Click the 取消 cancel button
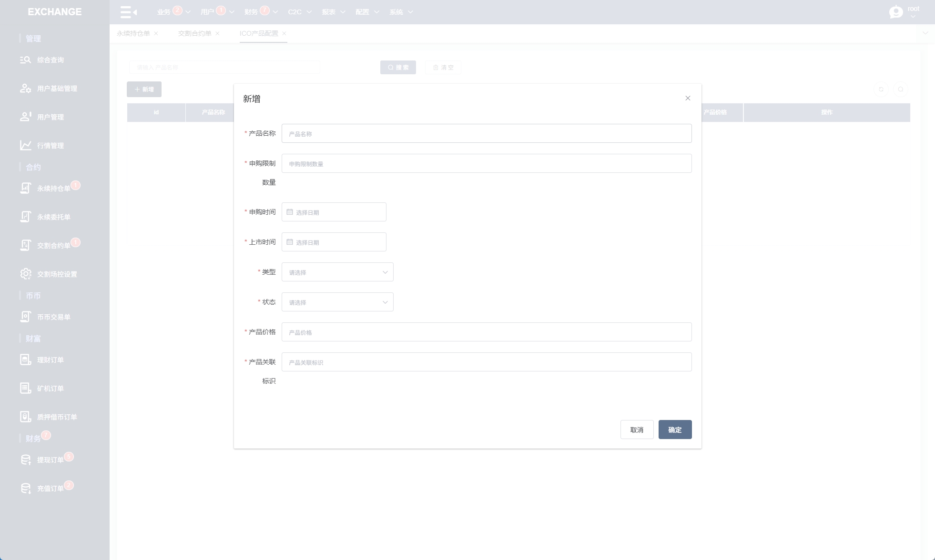The height and width of the screenshot is (560, 935). (x=637, y=430)
